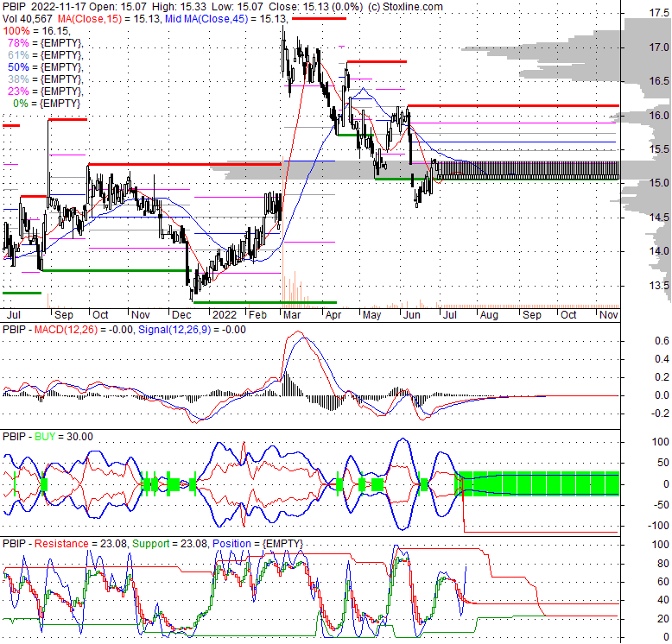Click the Mar label on time axis
672x644 pixels.
coord(292,315)
